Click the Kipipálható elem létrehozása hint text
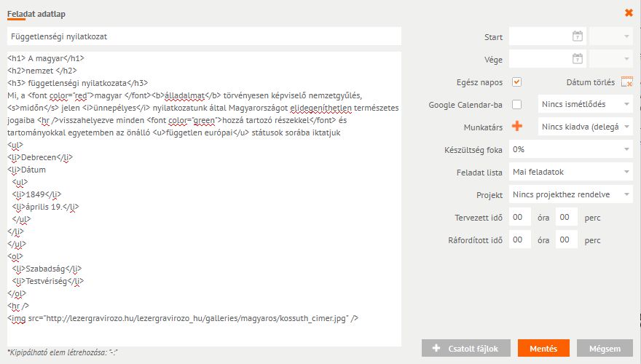 point(62,352)
